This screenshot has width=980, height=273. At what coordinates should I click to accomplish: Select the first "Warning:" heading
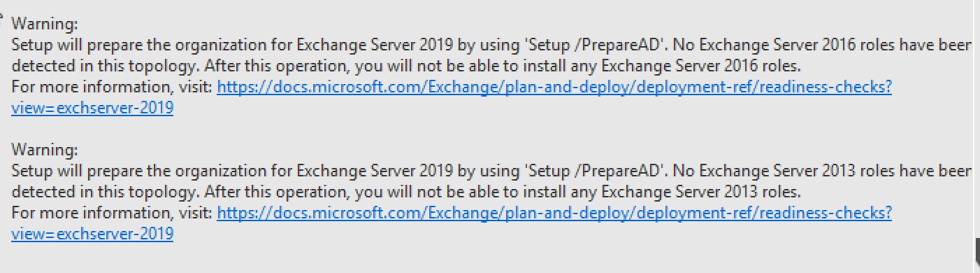click(44, 24)
